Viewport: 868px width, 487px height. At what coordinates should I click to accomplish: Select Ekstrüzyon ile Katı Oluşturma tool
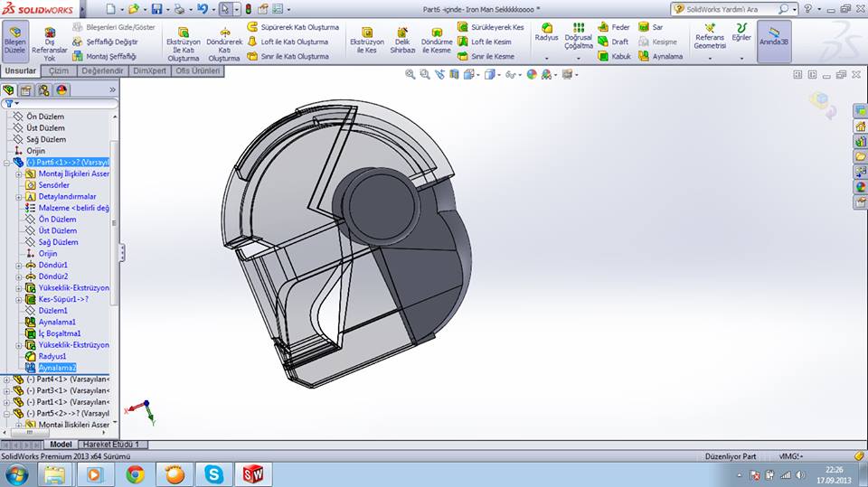point(184,44)
